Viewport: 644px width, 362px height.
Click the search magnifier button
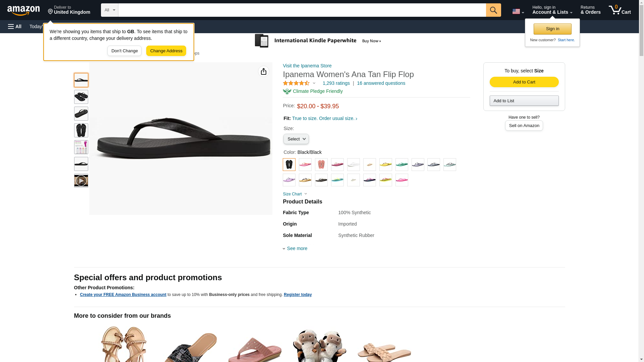pyautogui.click(x=493, y=10)
